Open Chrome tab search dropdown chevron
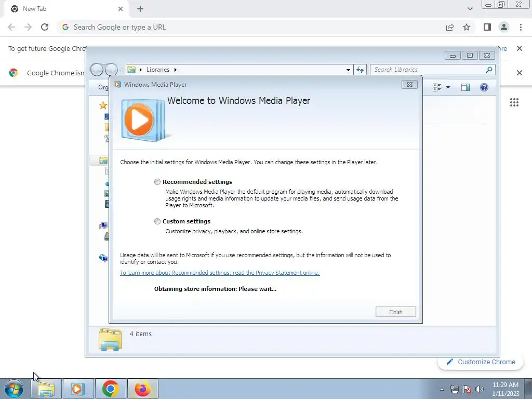The image size is (532, 399). point(470,9)
